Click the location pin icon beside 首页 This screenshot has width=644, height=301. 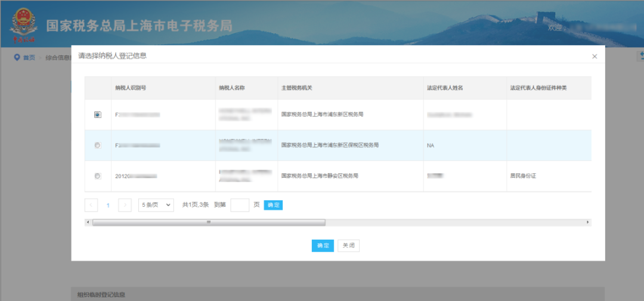(x=17, y=57)
